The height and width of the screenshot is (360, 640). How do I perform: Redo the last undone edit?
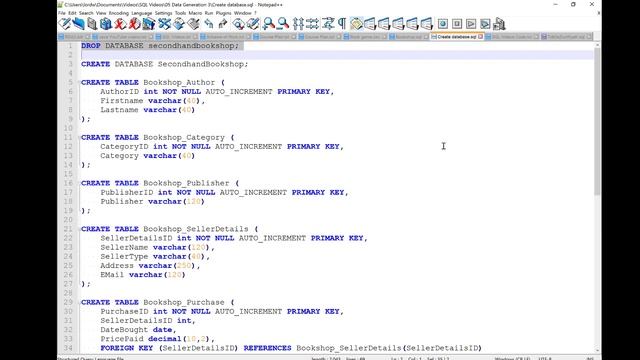point(222,24)
